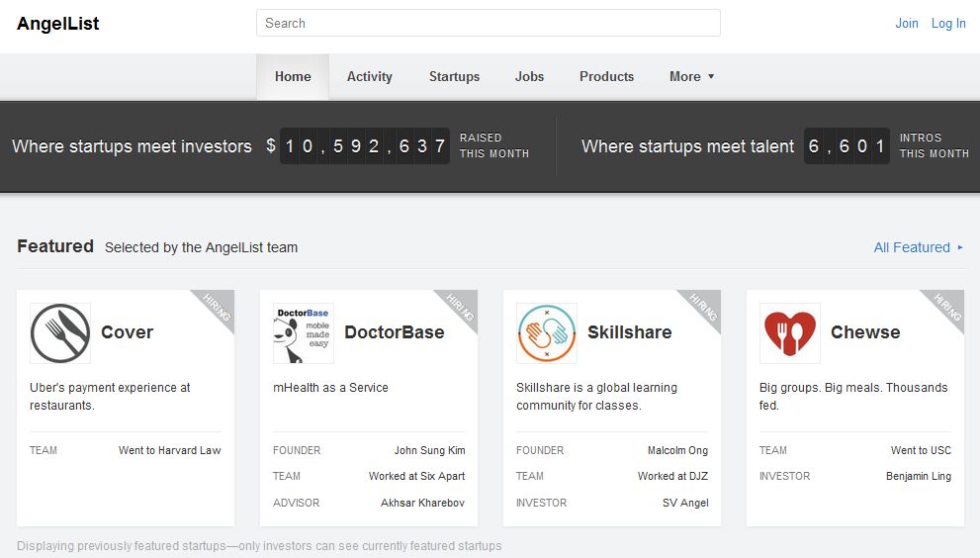This screenshot has width=980, height=558.
Task: Go to the Startups tab
Action: 454,76
